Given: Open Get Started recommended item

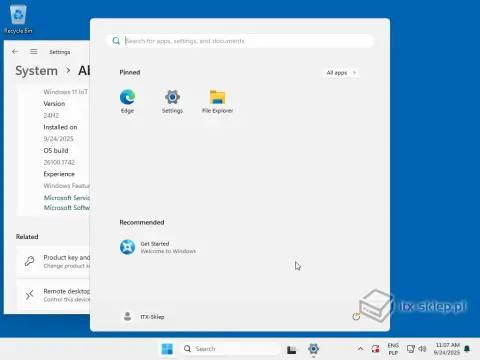Looking at the screenshot, I should point(158,247).
